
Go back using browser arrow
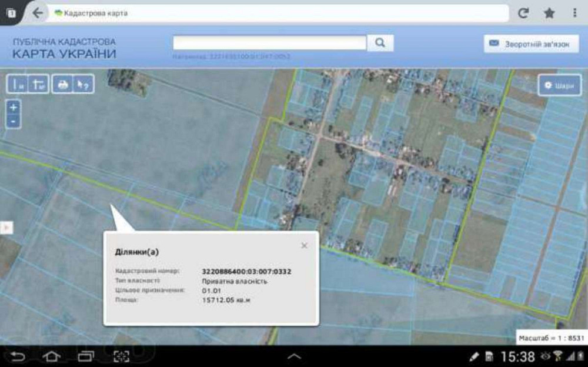point(38,13)
